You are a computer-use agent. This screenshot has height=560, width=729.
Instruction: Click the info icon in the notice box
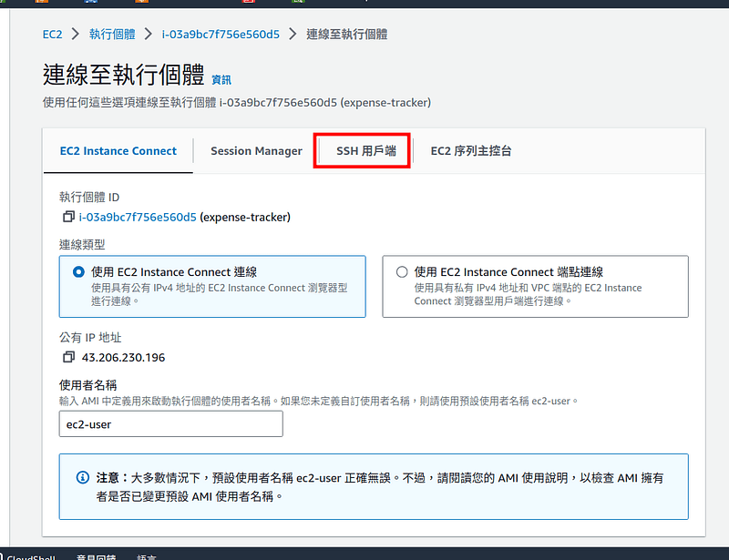[83, 477]
